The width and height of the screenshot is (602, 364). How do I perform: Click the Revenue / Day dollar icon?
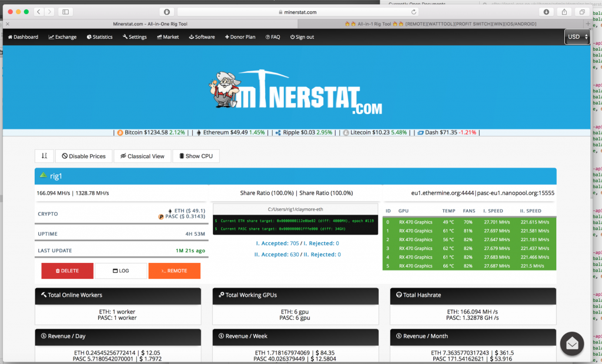[x=44, y=336]
